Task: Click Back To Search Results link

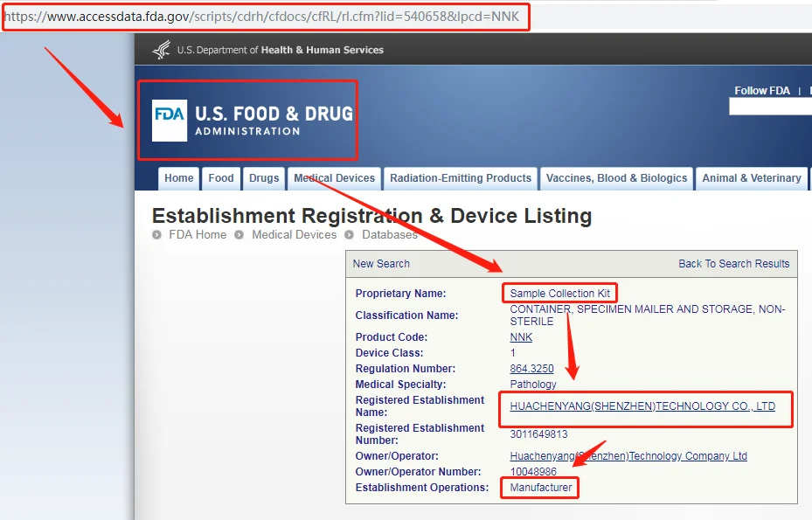Action: 734,264
